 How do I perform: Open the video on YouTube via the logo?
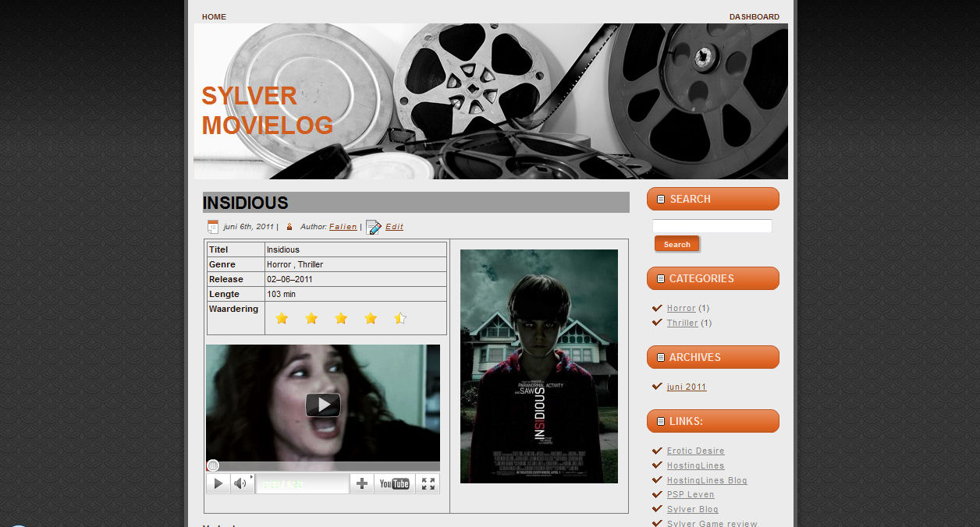395,484
